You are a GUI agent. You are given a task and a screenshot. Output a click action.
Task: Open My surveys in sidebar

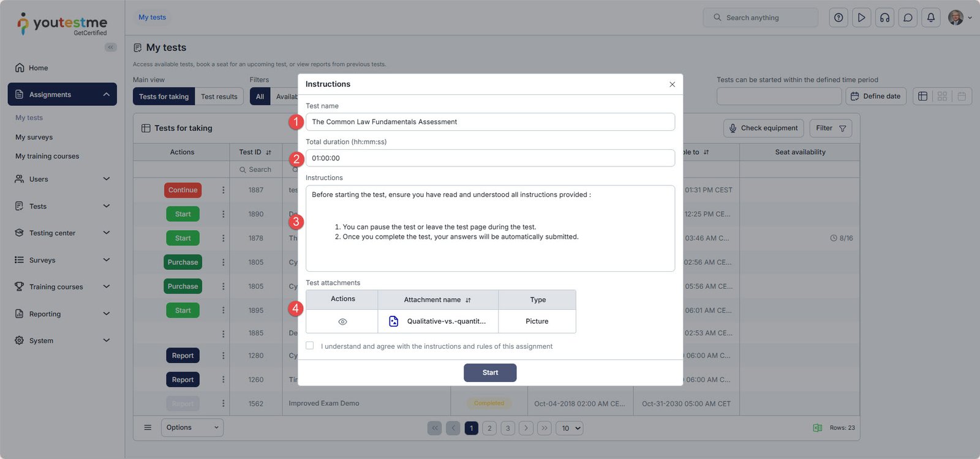pos(34,137)
